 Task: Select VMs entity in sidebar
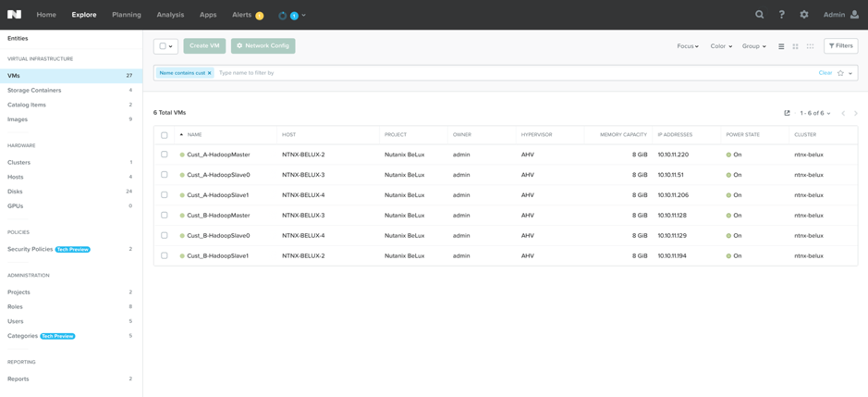tap(71, 75)
